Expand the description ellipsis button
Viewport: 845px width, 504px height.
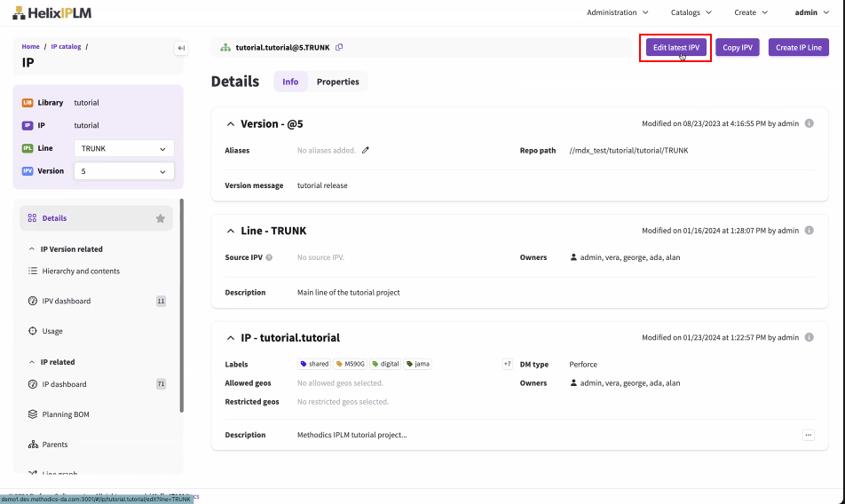tap(808, 436)
